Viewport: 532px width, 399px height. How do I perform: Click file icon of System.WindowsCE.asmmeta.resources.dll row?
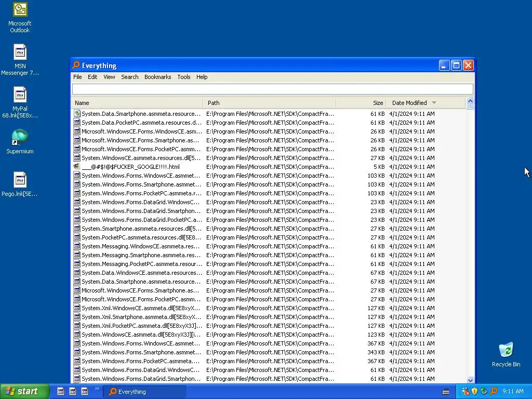[x=77, y=158]
